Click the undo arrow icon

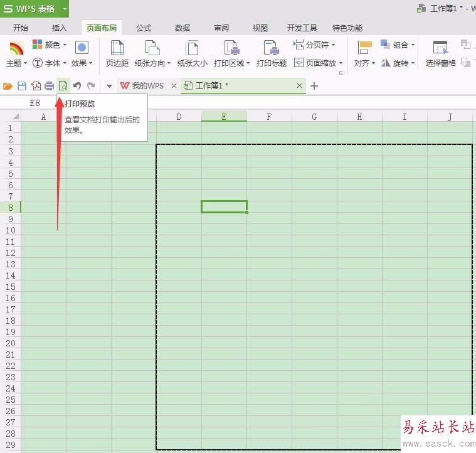coord(77,86)
